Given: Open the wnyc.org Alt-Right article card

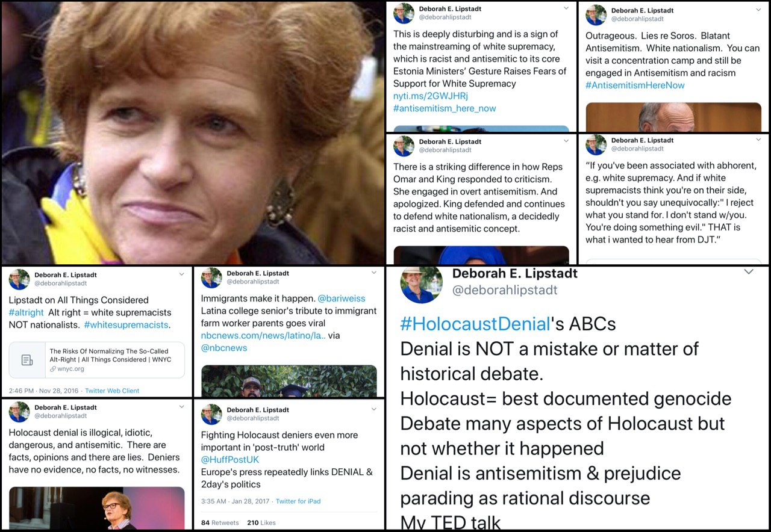Looking at the screenshot, I should coord(97,360).
